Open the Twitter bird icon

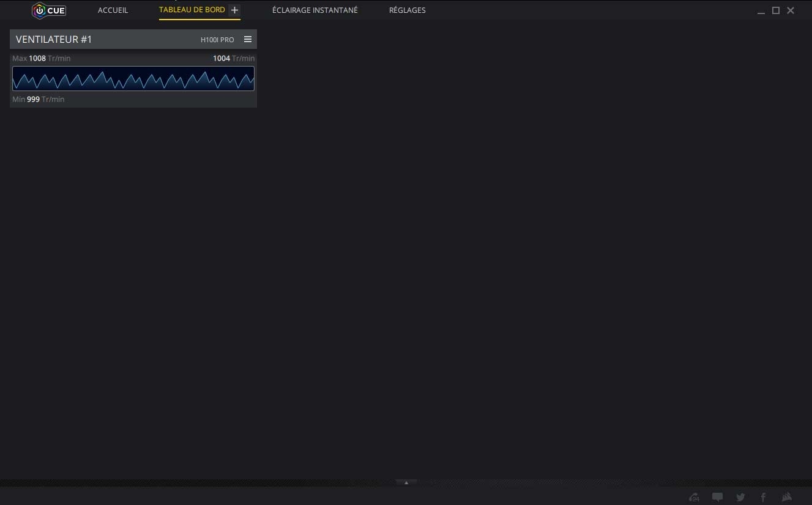(x=740, y=497)
